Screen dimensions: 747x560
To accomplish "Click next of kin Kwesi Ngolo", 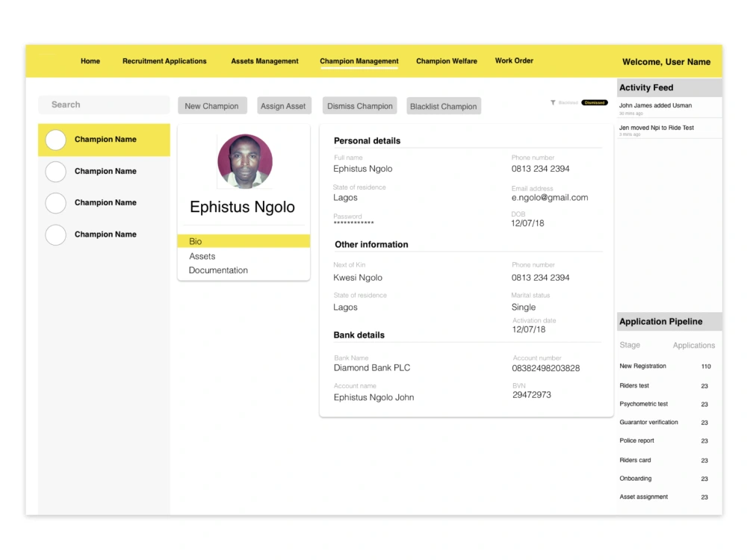I will (358, 278).
